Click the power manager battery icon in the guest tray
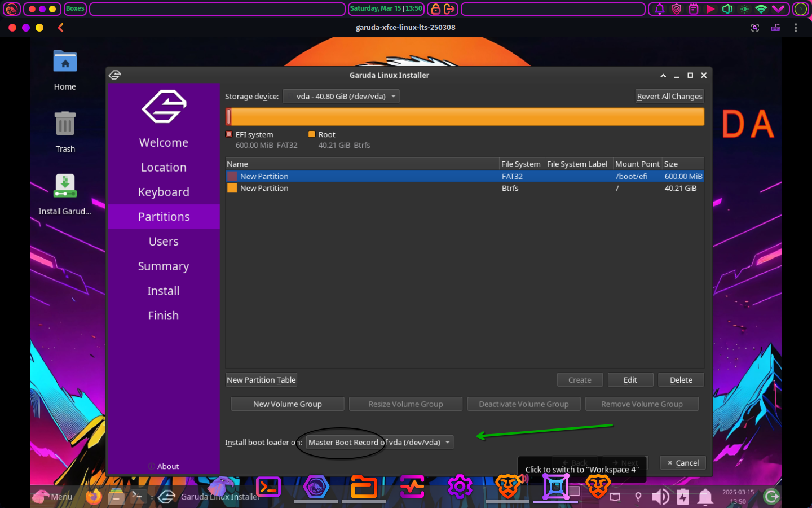Screen dimensions: 812x508 point(683,496)
